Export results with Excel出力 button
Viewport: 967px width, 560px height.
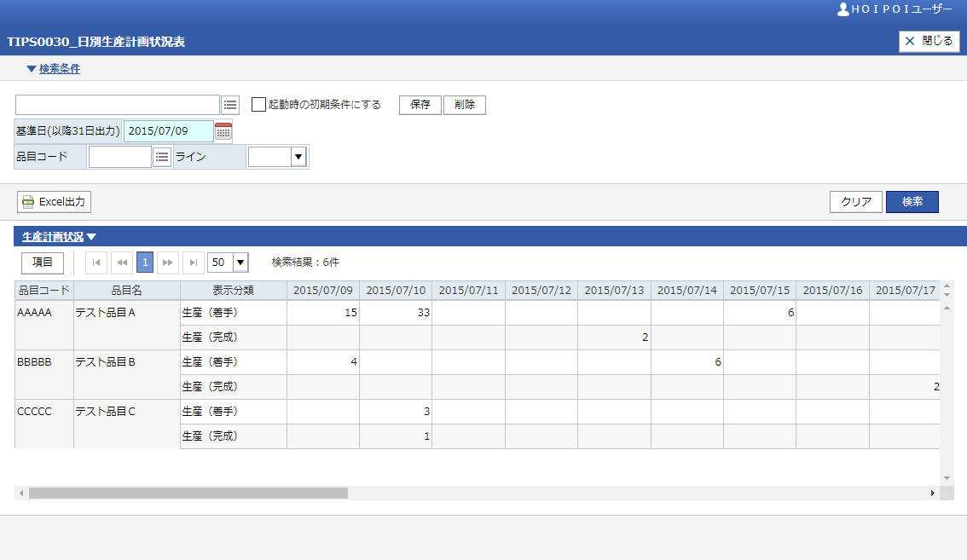point(54,202)
